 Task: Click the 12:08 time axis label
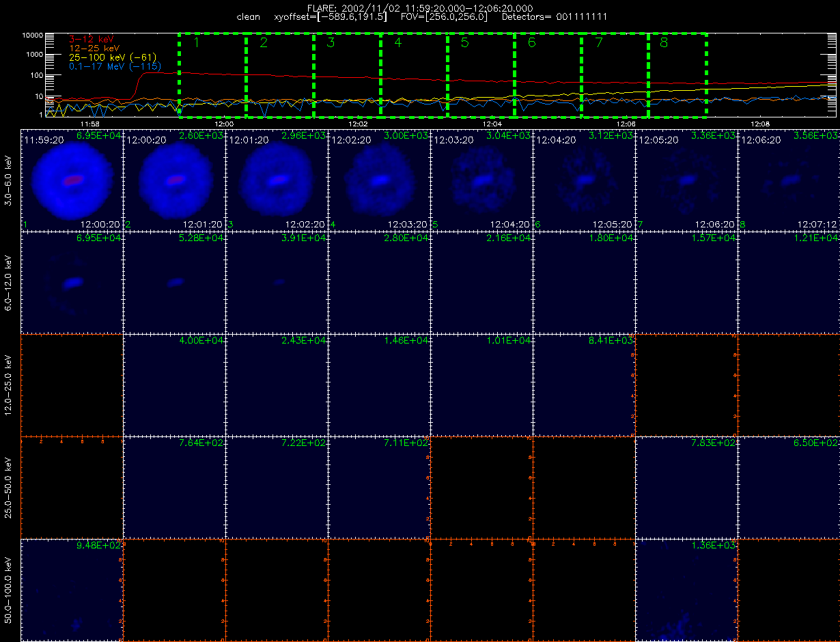click(759, 124)
